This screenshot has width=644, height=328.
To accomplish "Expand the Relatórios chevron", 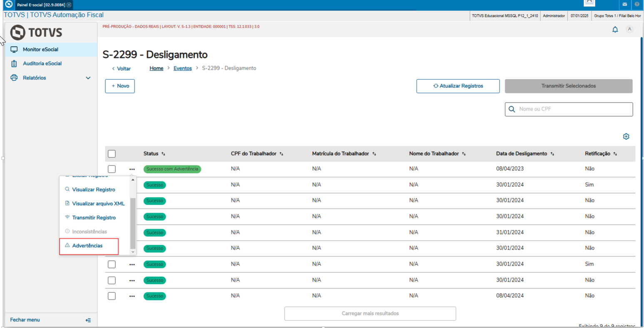I will 88,78.
